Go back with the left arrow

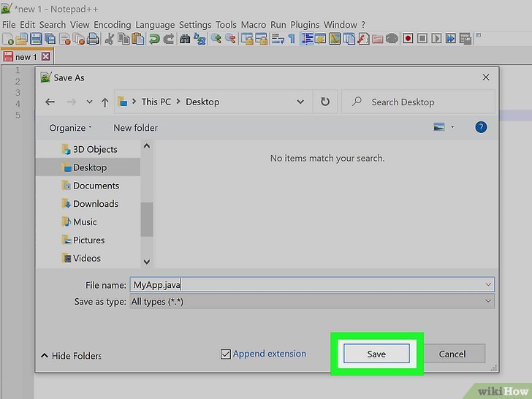coord(50,102)
